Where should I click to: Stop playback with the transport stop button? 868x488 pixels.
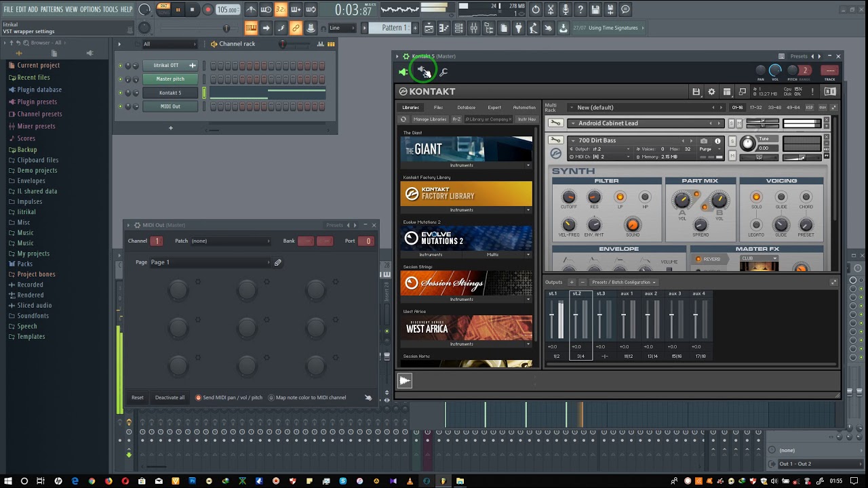[x=193, y=9]
